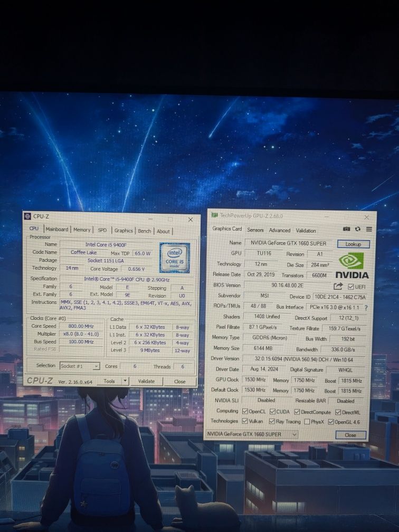
Task: Toggle the CUDA checkbox
Action: click(x=272, y=412)
